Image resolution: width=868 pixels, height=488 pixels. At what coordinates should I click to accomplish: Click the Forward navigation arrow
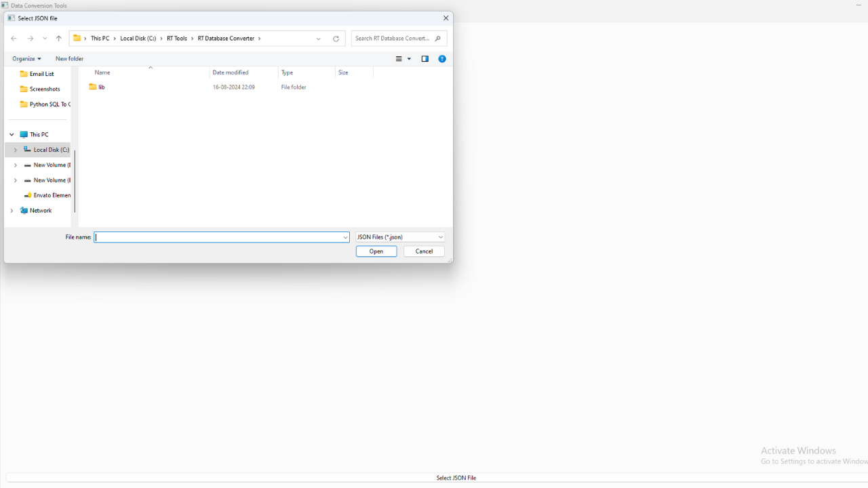(30, 39)
